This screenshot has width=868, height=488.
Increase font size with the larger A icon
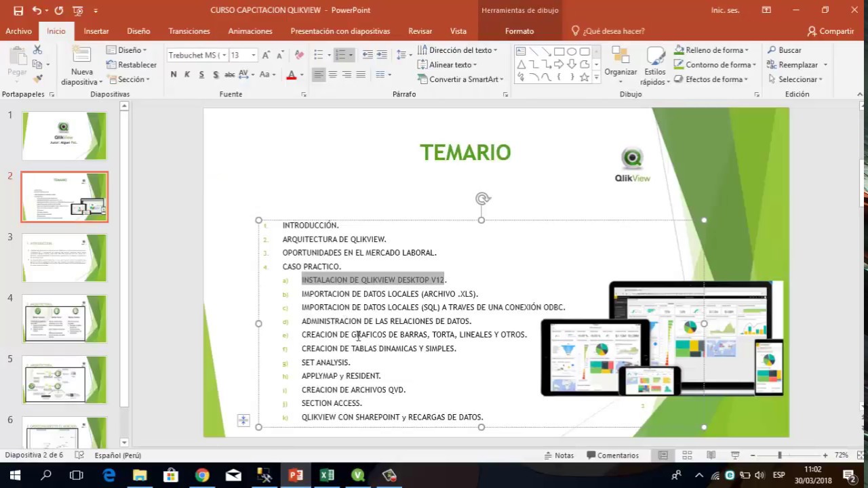267,55
